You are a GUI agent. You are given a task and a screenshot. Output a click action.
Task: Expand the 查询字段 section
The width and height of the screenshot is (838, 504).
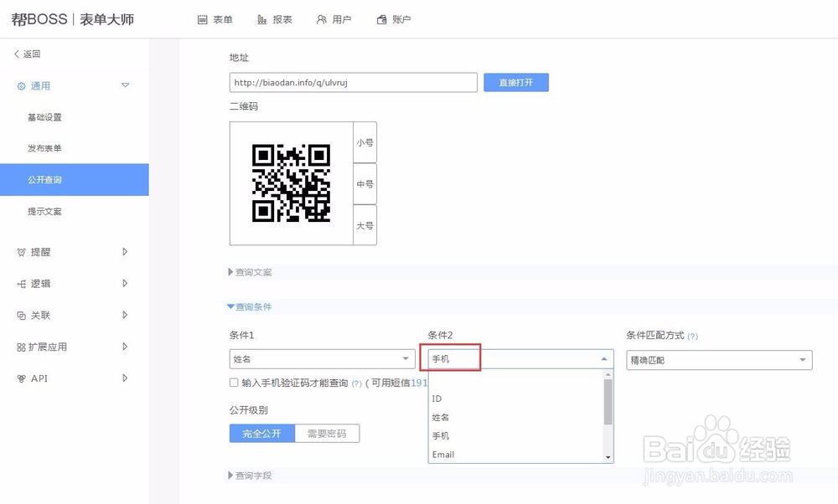pyautogui.click(x=250, y=476)
